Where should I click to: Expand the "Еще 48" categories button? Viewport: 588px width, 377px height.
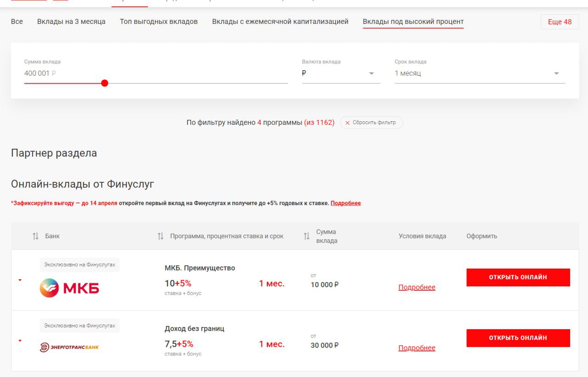click(x=560, y=22)
